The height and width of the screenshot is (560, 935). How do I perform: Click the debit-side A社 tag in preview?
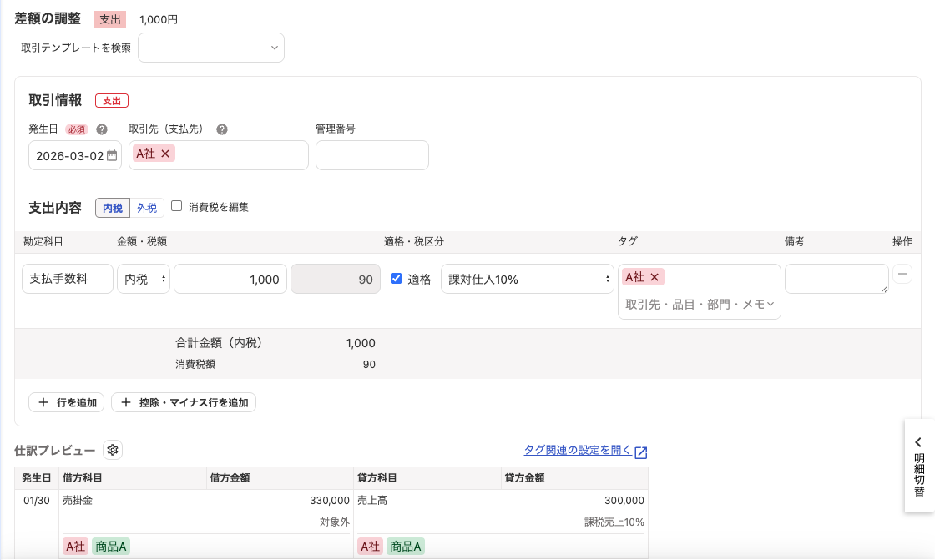click(x=76, y=547)
